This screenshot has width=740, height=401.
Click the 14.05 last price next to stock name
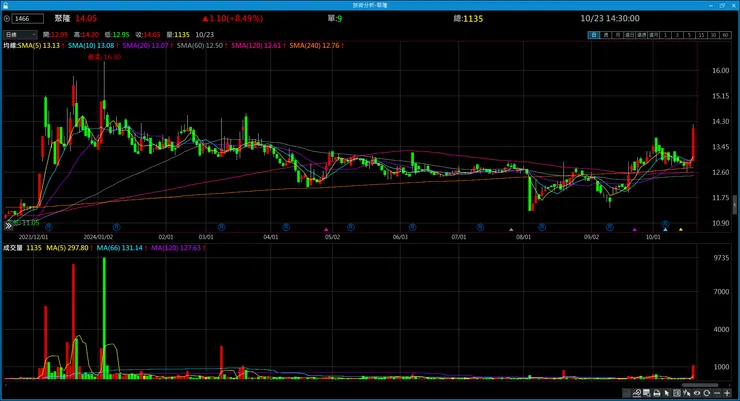[86, 19]
